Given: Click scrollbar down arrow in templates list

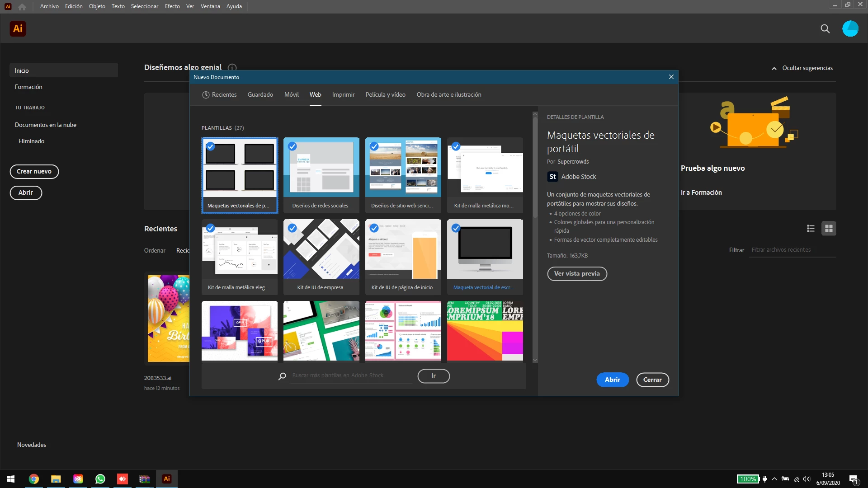Looking at the screenshot, I should (x=535, y=360).
